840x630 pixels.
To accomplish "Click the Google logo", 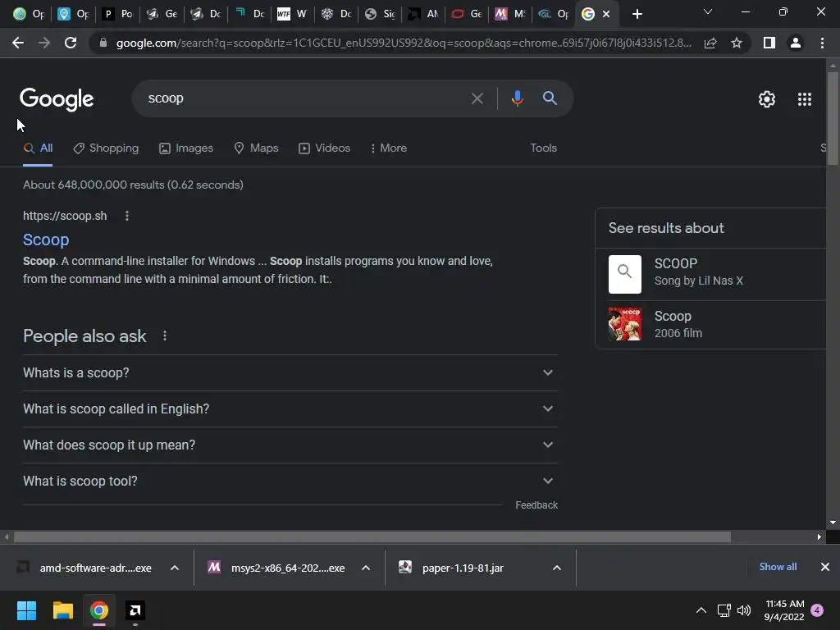I will [x=57, y=99].
